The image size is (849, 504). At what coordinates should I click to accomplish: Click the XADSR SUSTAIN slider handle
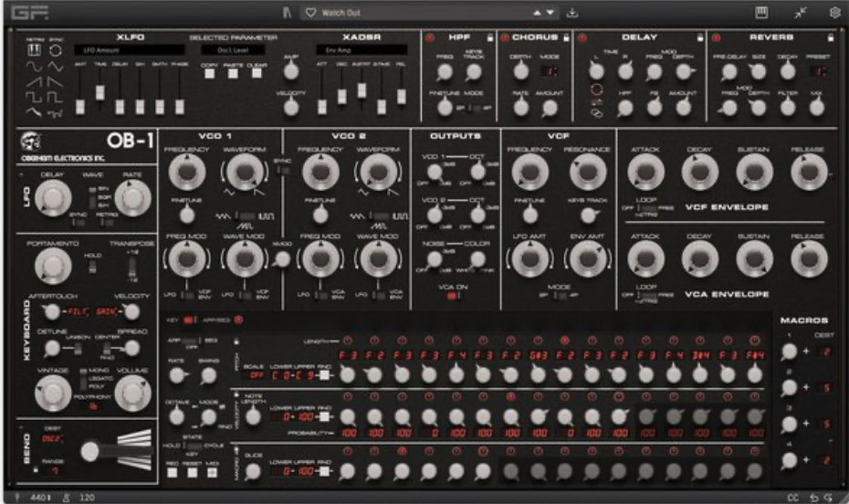point(362,90)
